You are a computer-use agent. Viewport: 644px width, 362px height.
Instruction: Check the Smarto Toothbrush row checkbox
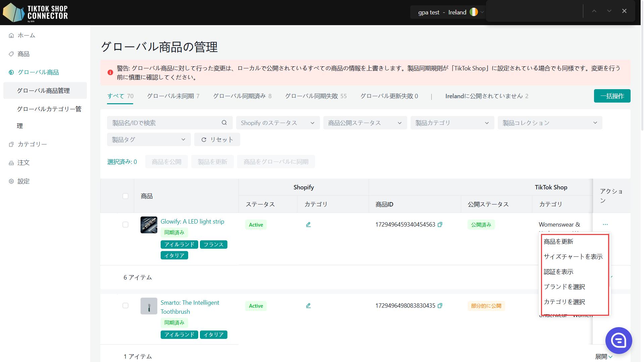125,306
